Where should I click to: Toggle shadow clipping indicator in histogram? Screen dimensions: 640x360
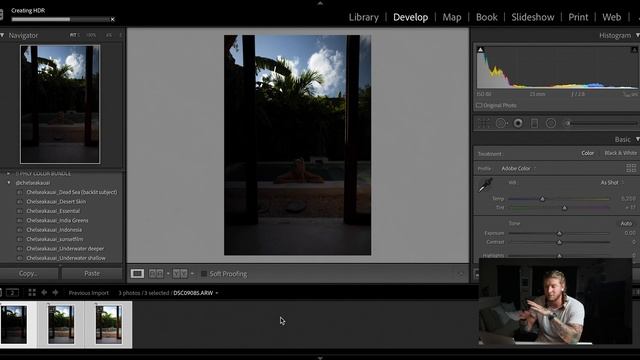click(x=480, y=50)
